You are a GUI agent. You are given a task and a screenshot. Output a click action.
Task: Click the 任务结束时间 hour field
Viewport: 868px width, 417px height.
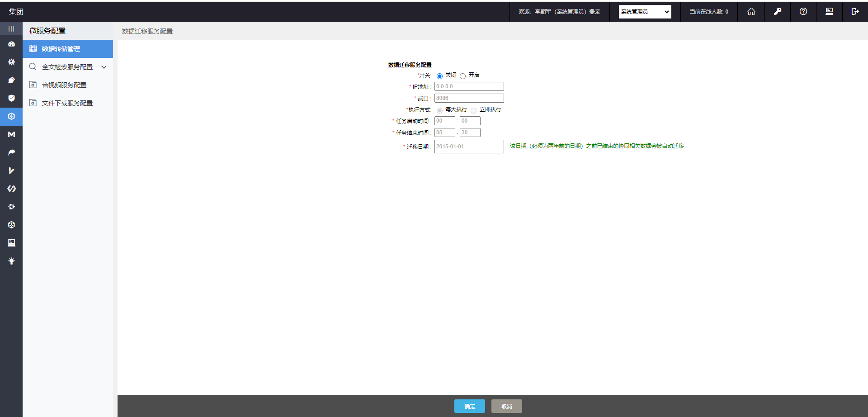445,133
